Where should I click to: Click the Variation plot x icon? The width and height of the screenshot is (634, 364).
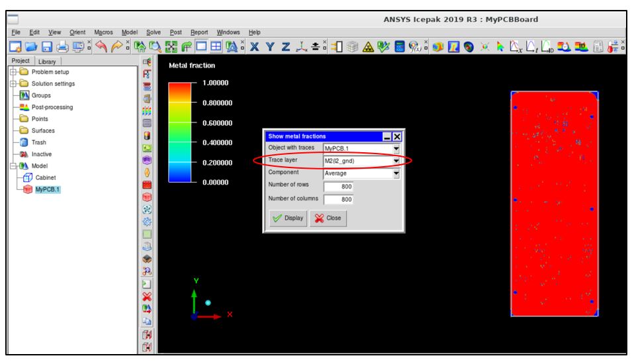516,46
